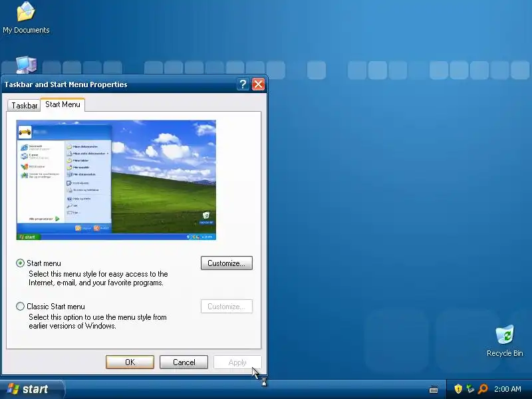Click the dialog title 'Taskbar and Start Menu Properties'
532x399 pixels.
pyautogui.click(x=66, y=84)
